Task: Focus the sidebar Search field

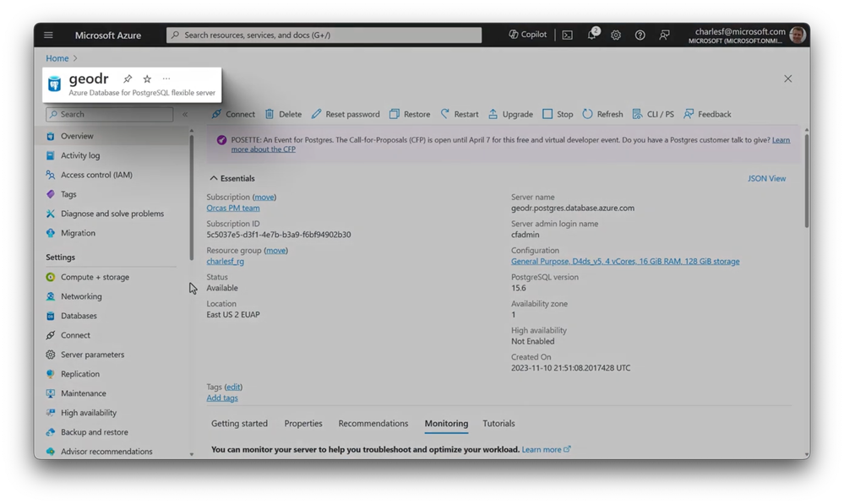Action: [110, 114]
